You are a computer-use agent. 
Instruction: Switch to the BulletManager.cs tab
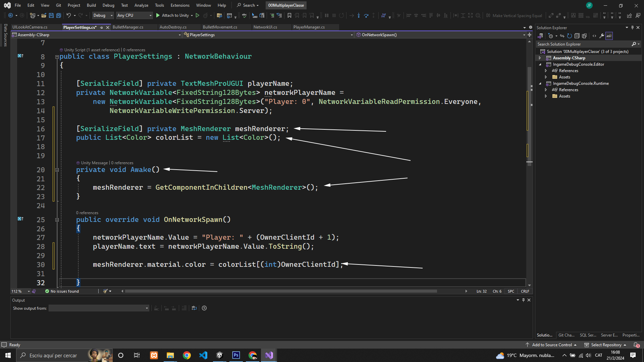tap(128, 27)
